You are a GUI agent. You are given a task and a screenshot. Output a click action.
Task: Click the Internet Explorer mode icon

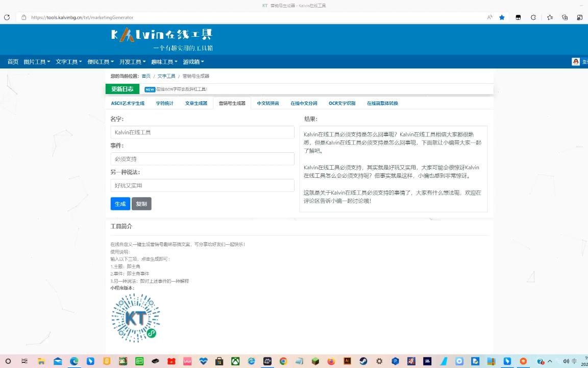point(580,17)
